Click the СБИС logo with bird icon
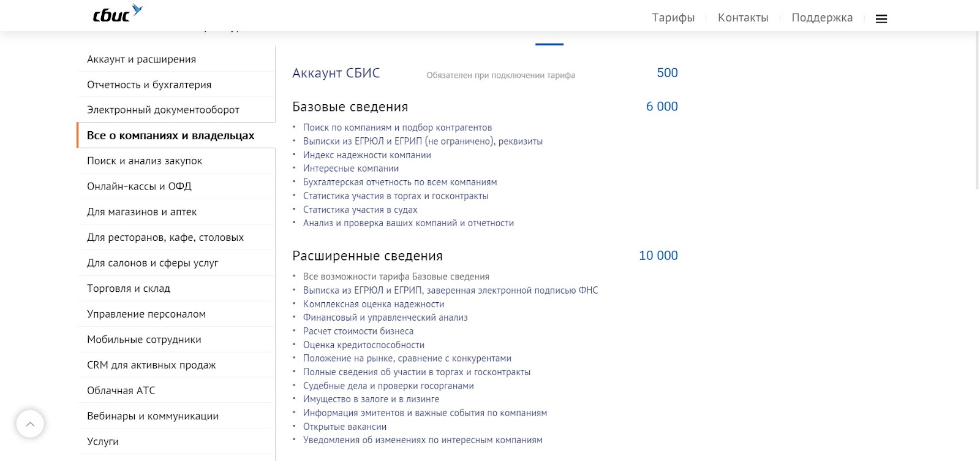The width and height of the screenshot is (980, 461). (x=117, y=13)
